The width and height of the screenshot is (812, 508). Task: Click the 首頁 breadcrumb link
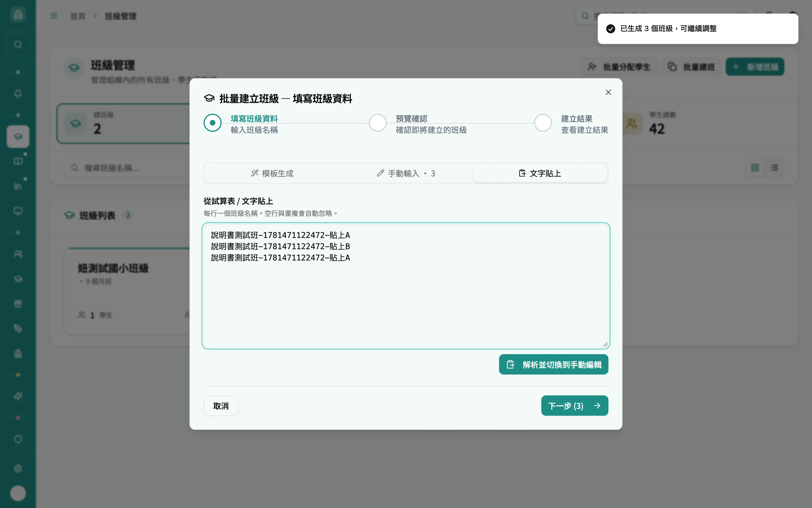click(x=78, y=16)
